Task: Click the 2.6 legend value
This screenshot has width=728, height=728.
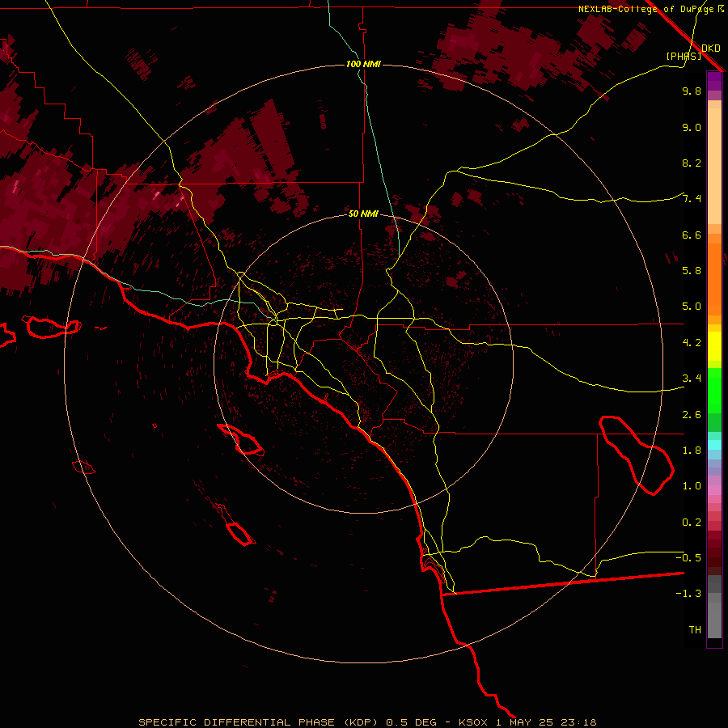Action: [692, 415]
